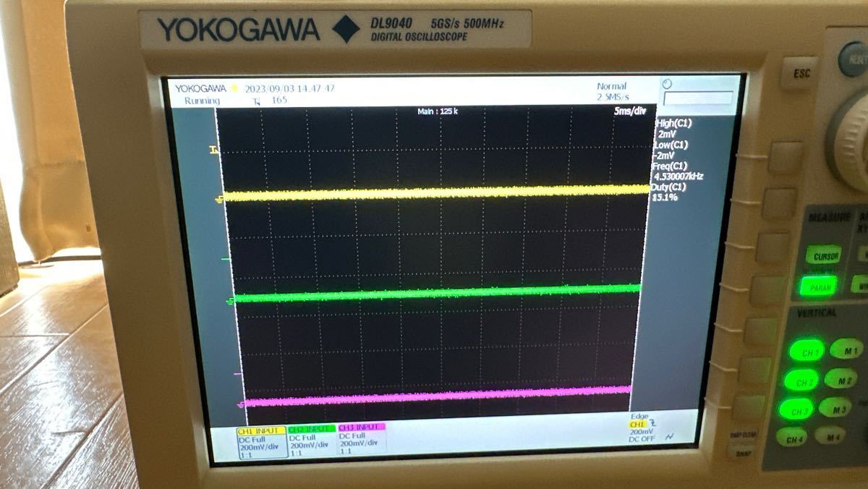This screenshot has height=489, width=868.
Task: Tap the Edge trigger type label
Action: coord(639,416)
